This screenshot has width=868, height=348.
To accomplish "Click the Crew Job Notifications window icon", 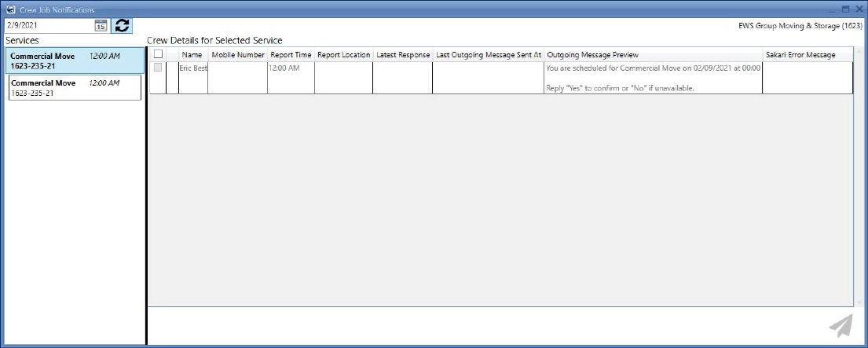I will 10,9.
